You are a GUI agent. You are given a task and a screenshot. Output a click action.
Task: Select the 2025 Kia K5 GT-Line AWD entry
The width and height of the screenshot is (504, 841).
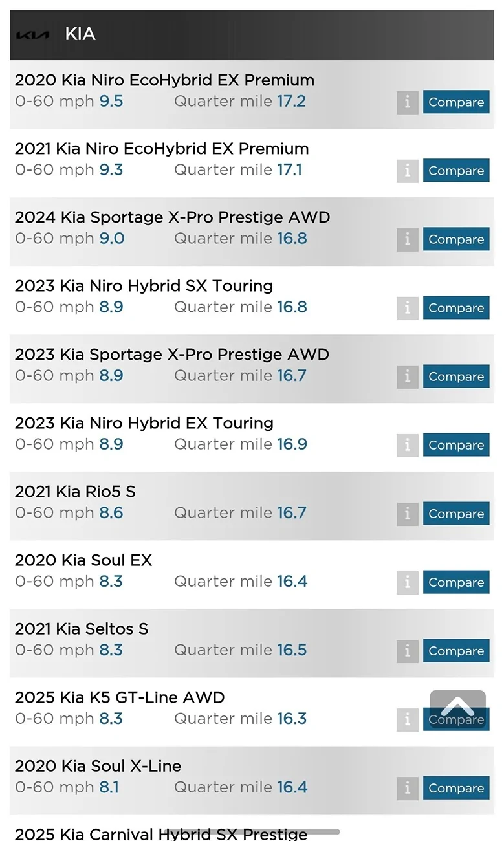point(120,697)
